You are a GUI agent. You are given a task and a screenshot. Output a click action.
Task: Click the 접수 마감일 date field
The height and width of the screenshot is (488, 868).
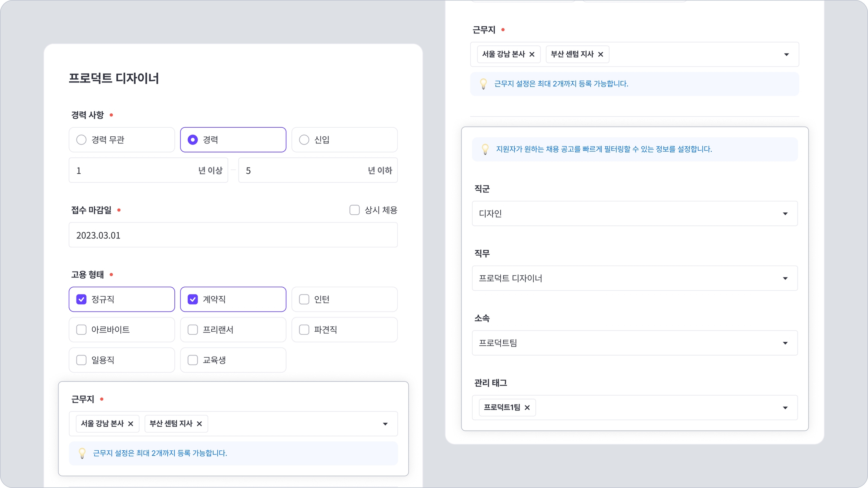click(x=233, y=235)
